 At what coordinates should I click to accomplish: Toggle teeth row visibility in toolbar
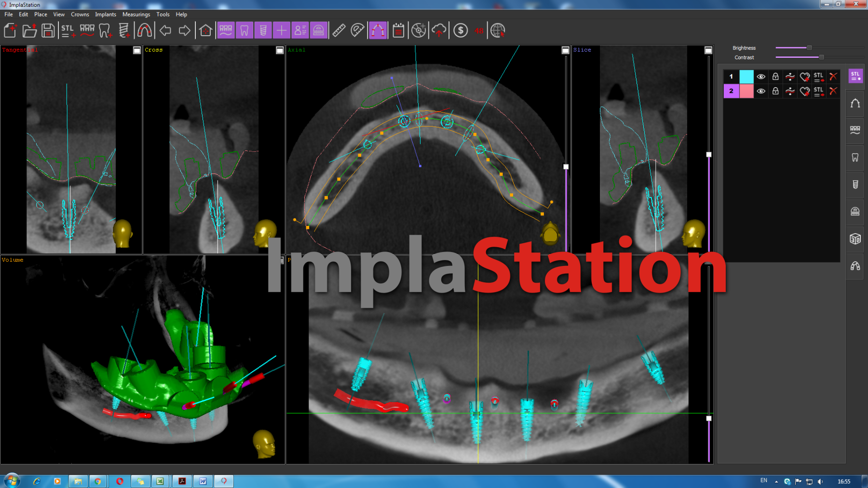click(226, 30)
